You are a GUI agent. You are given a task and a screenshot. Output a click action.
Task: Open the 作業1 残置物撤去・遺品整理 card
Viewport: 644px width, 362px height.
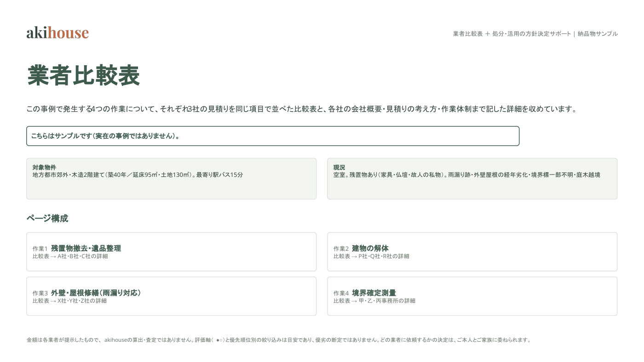(172, 252)
